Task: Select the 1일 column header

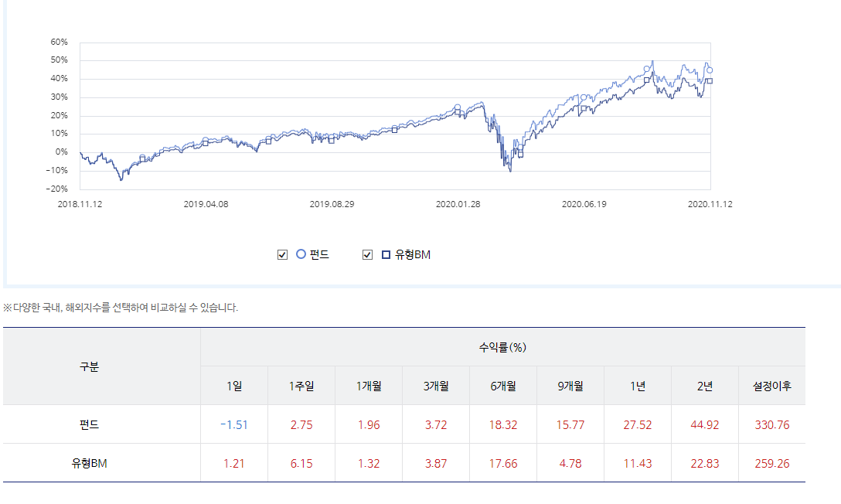Action: pyautogui.click(x=233, y=384)
